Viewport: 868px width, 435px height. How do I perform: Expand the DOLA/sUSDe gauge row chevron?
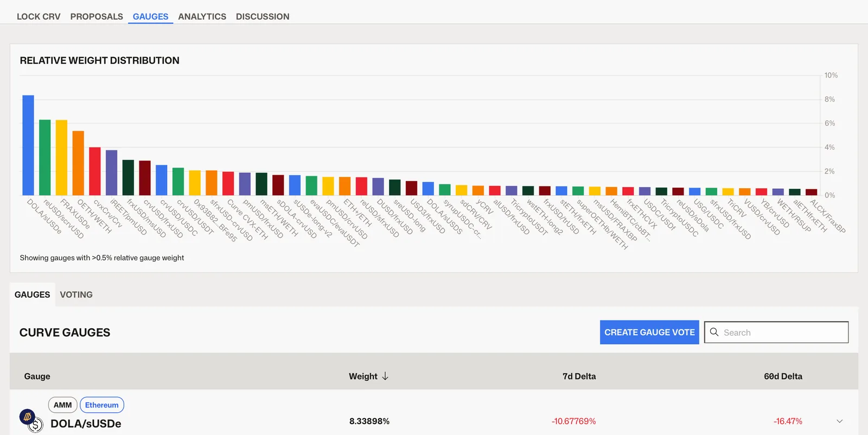pos(839,421)
